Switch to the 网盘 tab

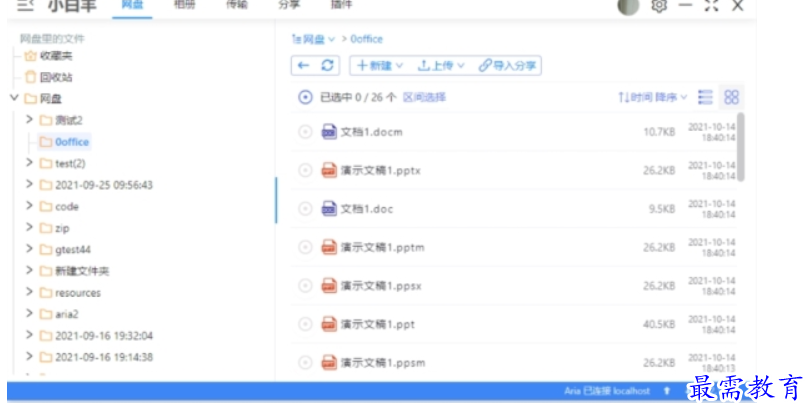[x=132, y=5]
